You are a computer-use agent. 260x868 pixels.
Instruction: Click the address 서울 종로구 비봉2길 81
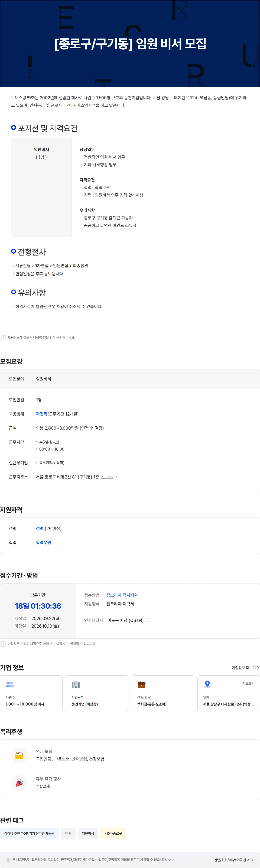(x=67, y=477)
